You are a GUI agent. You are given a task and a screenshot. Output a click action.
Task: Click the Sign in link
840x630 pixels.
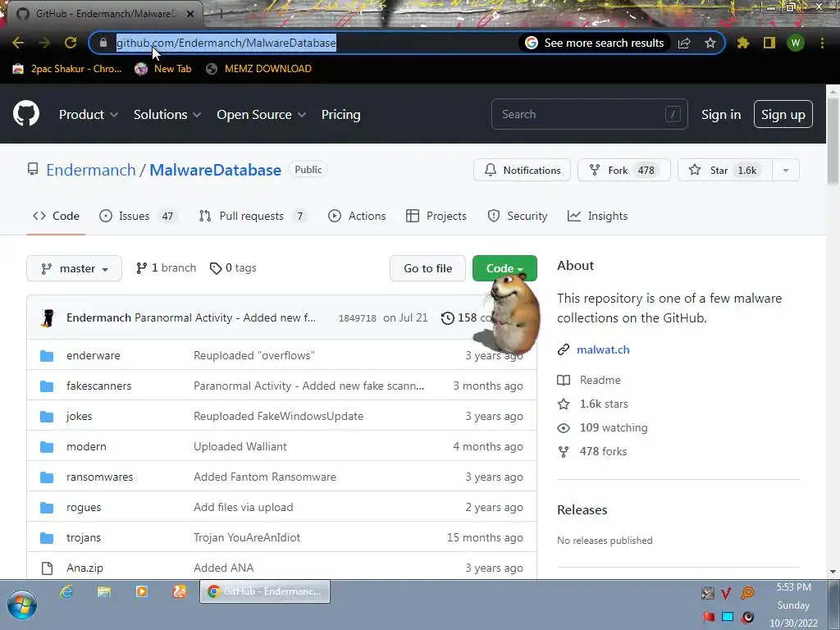coord(721,115)
